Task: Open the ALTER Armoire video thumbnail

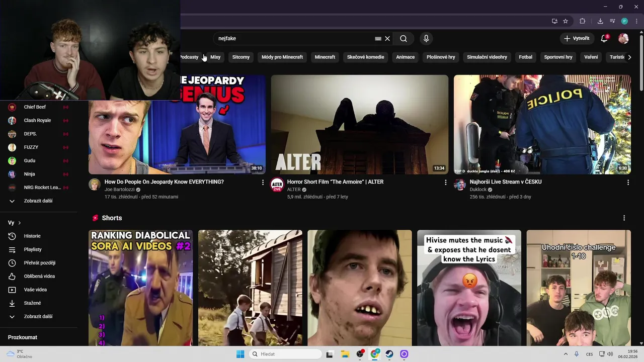Action: coord(360,124)
